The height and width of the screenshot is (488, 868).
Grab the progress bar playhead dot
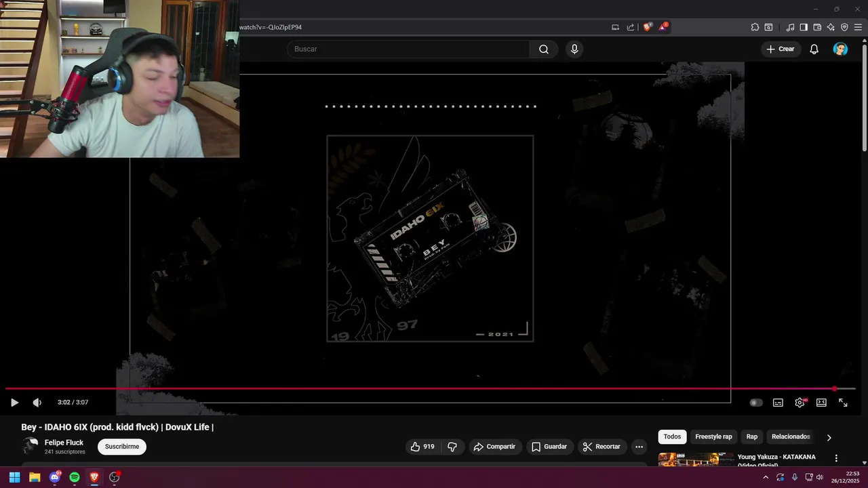[x=835, y=389]
